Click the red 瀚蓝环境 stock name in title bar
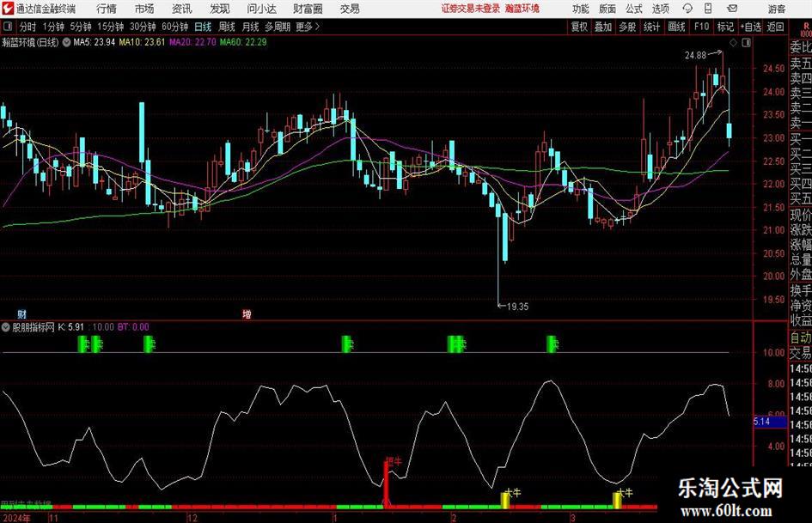Viewport: 812px width, 523px height. click(x=522, y=9)
